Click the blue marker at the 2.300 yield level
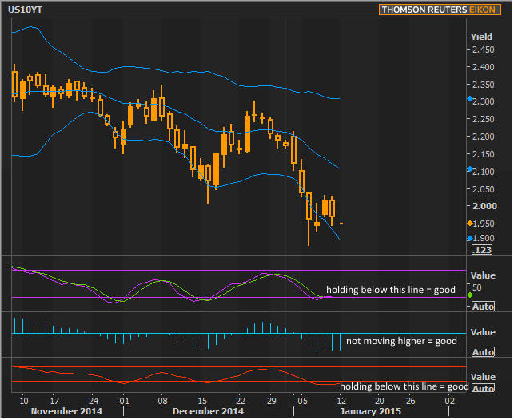Image resolution: width=514 pixels, height=420 pixels. (469, 100)
